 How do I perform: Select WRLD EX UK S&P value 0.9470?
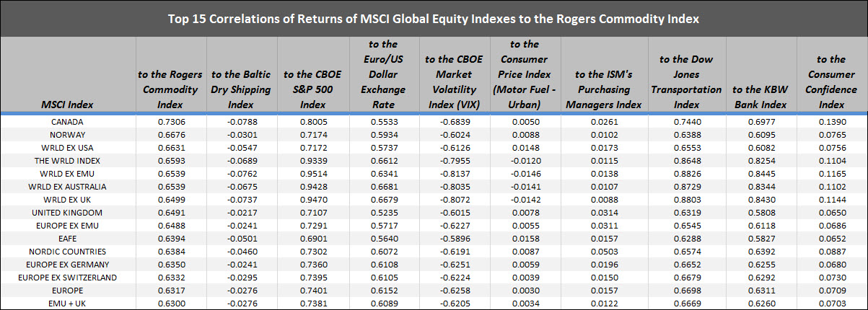point(312,200)
